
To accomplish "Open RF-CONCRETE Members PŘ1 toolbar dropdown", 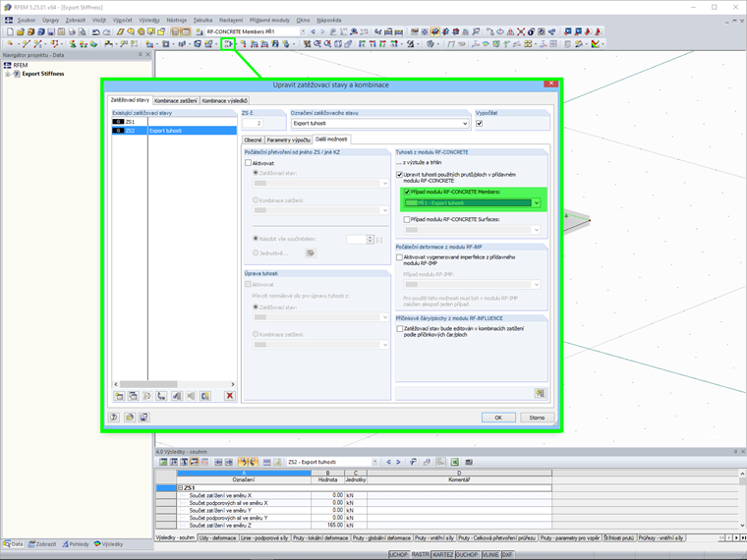I will pos(303,31).
